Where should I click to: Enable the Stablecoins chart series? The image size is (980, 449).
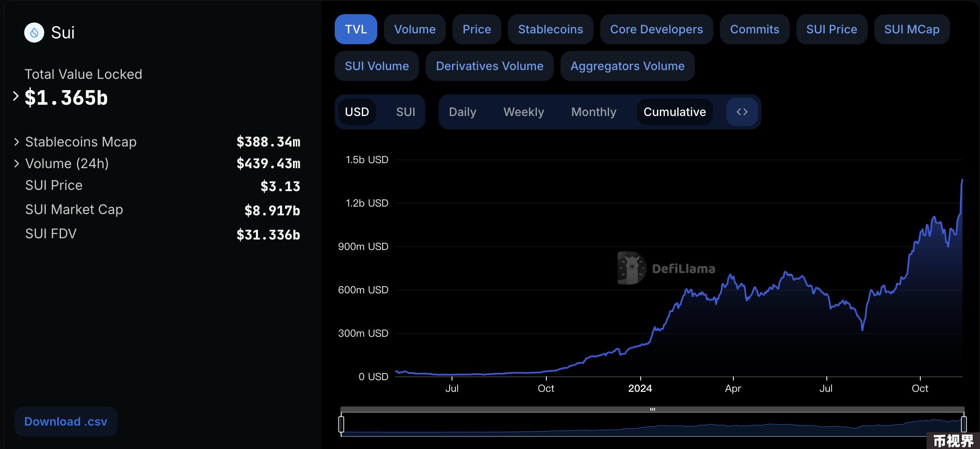(551, 29)
